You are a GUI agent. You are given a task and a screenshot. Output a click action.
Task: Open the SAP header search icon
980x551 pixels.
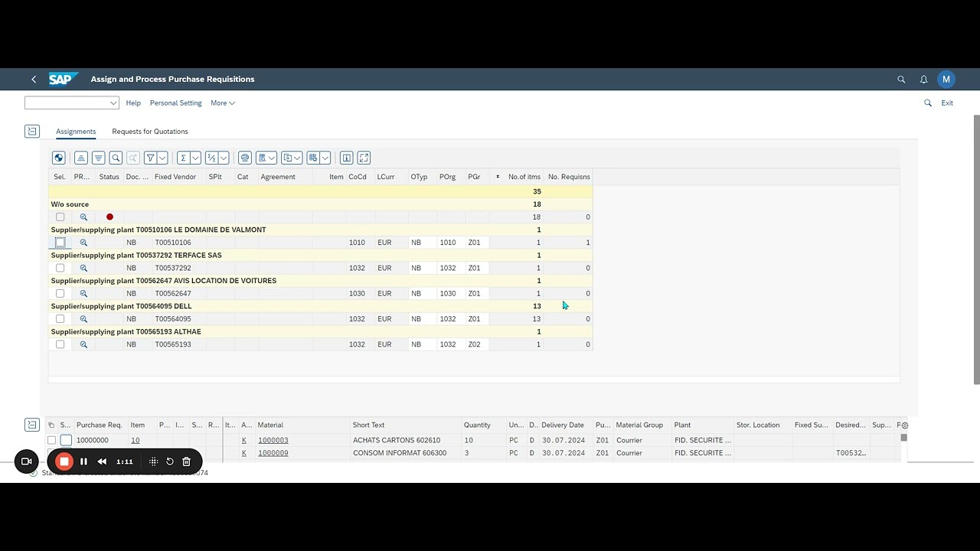pos(901,79)
